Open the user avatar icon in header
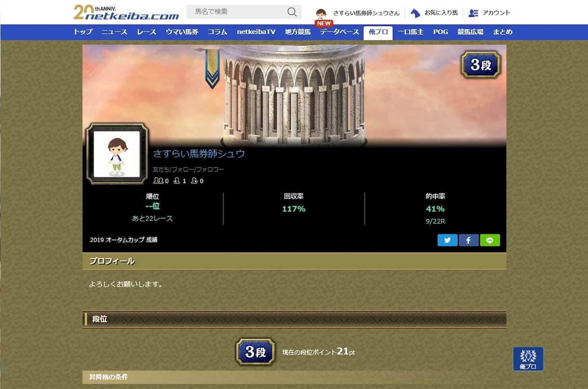 pos(321,13)
